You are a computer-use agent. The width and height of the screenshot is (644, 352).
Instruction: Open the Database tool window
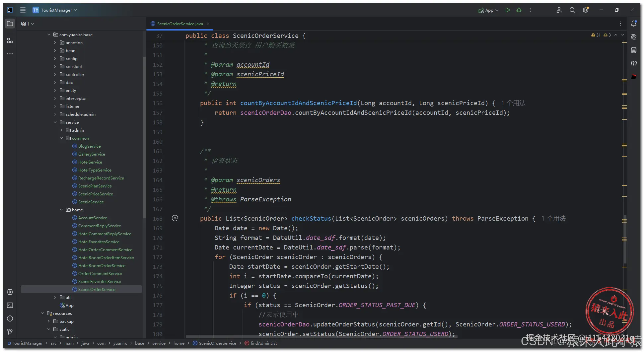click(x=634, y=50)
